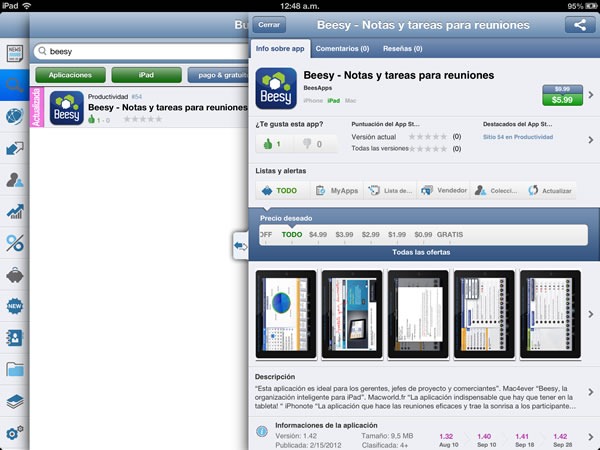
Task: Set desired price to $0.99
Action: pyautogui.click(x=423, y=235)
